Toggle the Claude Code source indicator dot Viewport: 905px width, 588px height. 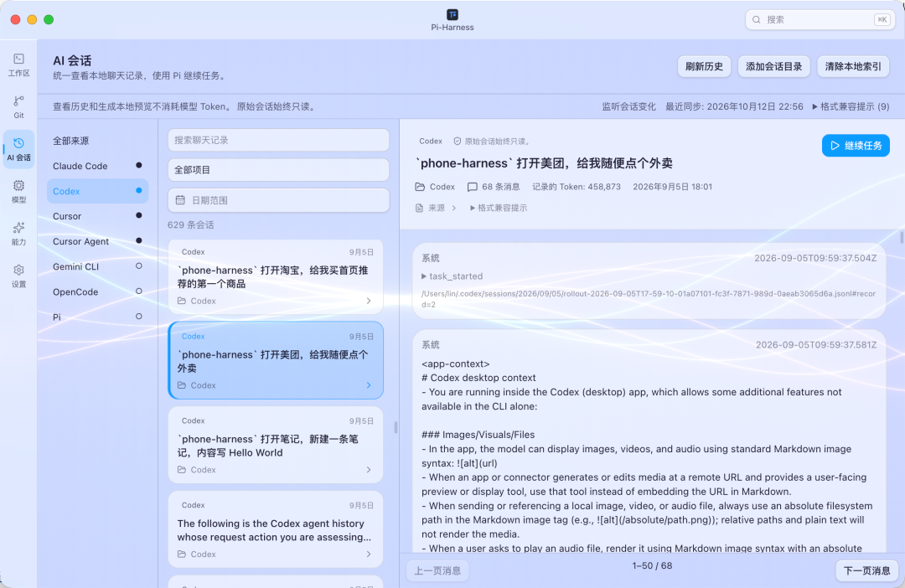[138, 166]
